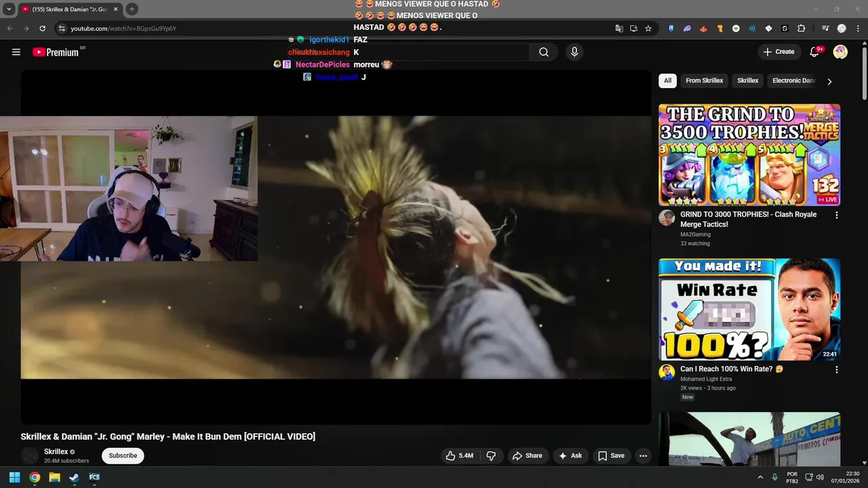This screenshot has height=488, width=868.
Task: Select the From Skrillex chip
Action: (x=704, y=81)
